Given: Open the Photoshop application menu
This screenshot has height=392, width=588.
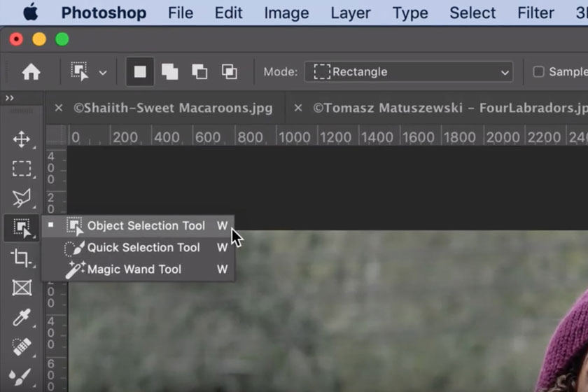Looking at the screenshot, I should pos(104,13).
